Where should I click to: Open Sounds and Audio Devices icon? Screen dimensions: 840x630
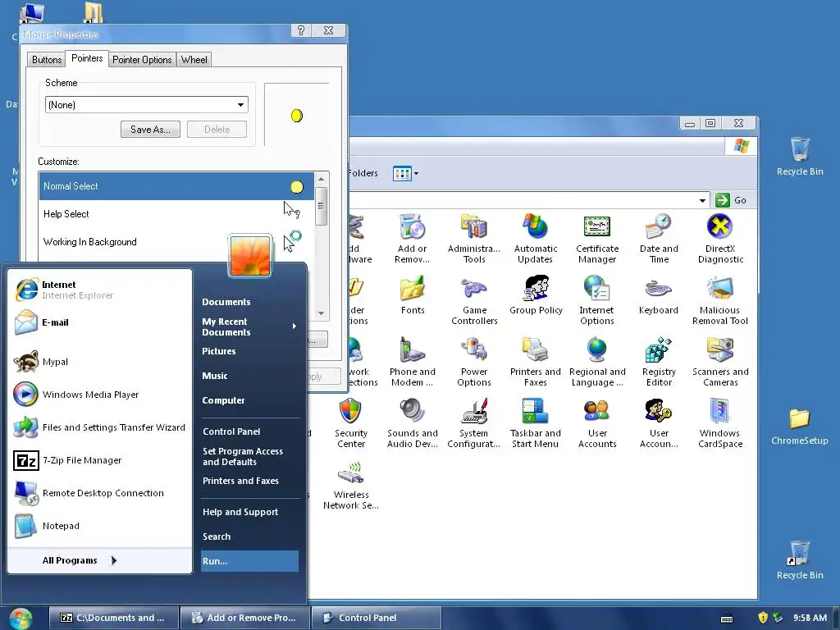click(x=412, y=423)
